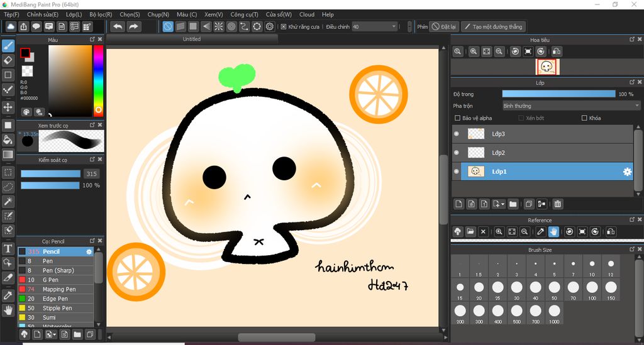Select the Eyedropper tool
644x345 pixels.
point(8,295)
